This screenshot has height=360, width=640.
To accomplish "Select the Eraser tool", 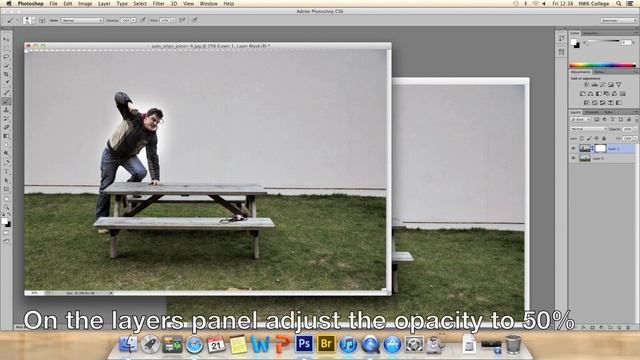I will coord(6,127).
